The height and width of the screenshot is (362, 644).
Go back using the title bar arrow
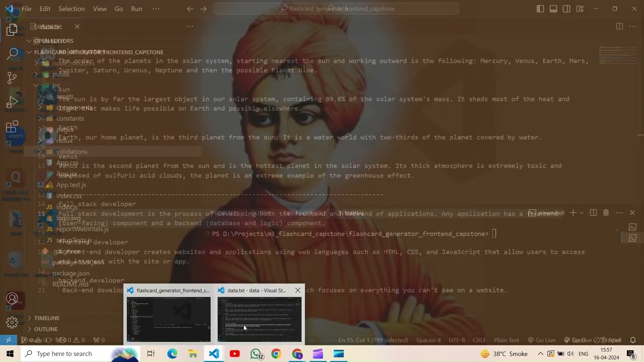pyautogui.click(x=190, y=9)
